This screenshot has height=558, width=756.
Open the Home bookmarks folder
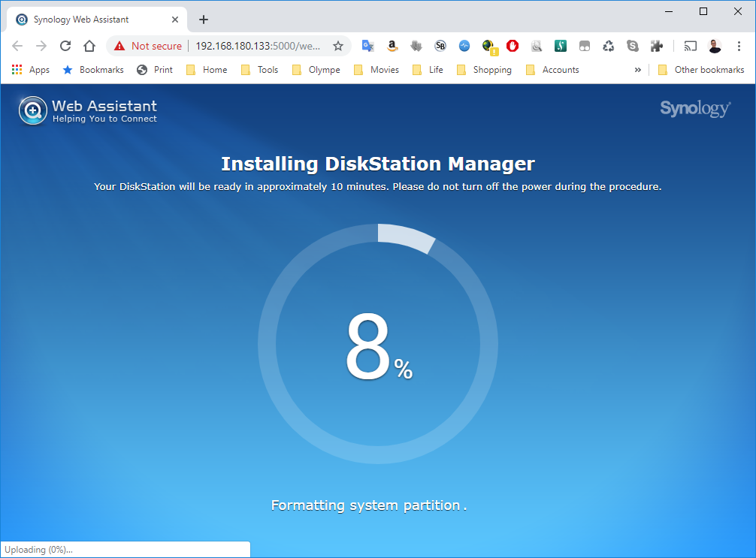coord(207,70)
